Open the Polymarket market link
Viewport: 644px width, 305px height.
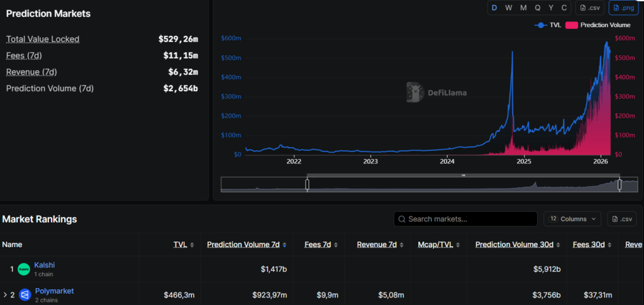[x=54, y=291]
